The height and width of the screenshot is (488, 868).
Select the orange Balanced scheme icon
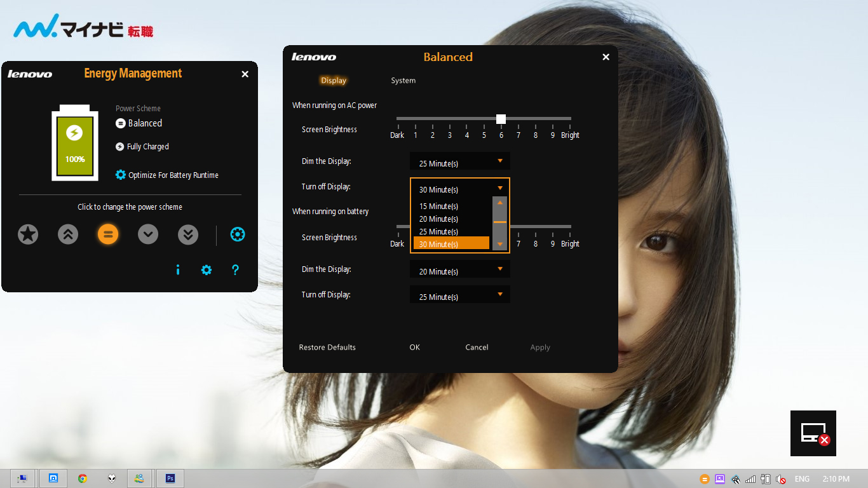click(108, 234)
